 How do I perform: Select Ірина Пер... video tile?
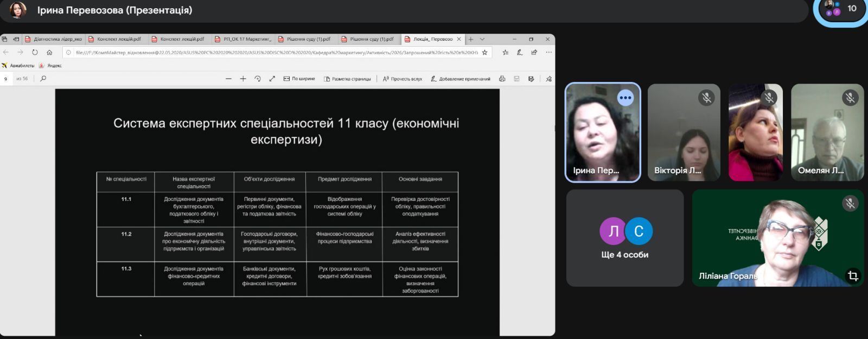[603, 133]
